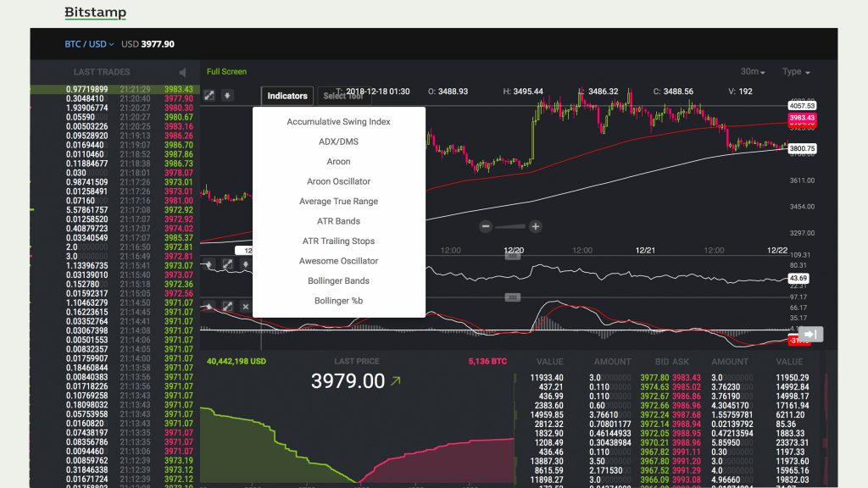Select Bollinger Bands from indicators list
The image size is (868, 488).
click(339, 280)
